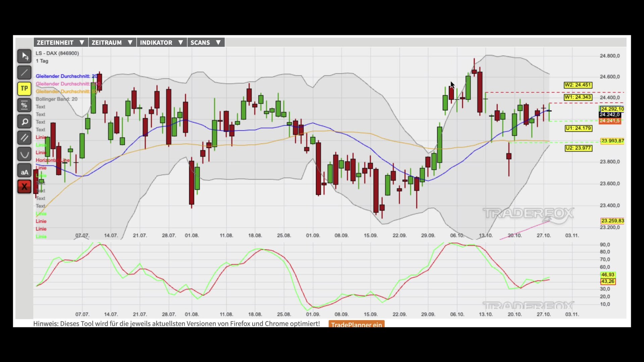Click the blue Gleitender Durchschnitt 20 legend
The height and width of the screenshot is (362, 644).
click(x=66, y=76)
